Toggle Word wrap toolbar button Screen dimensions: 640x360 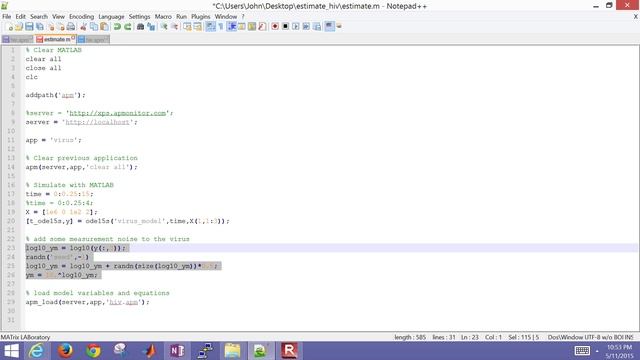click(210, 27)
